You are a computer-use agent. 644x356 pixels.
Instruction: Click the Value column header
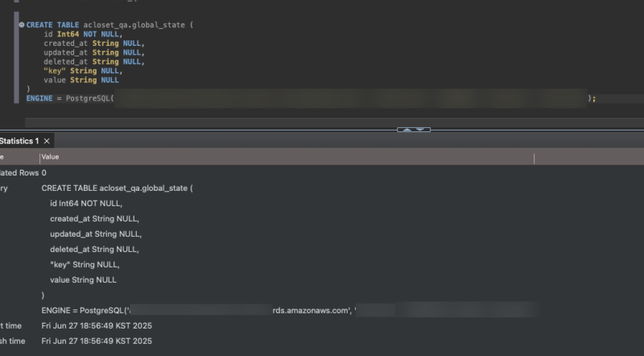pos(50,157)
